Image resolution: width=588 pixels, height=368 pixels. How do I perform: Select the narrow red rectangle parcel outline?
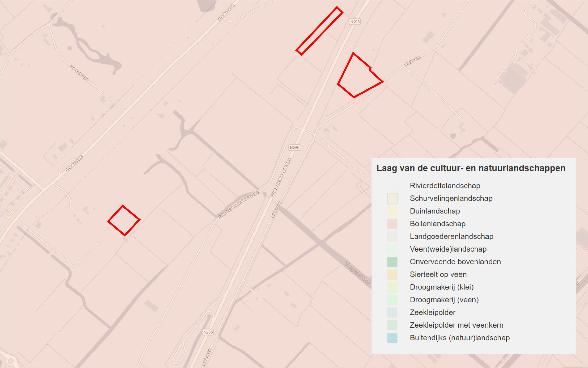point(319,31)
